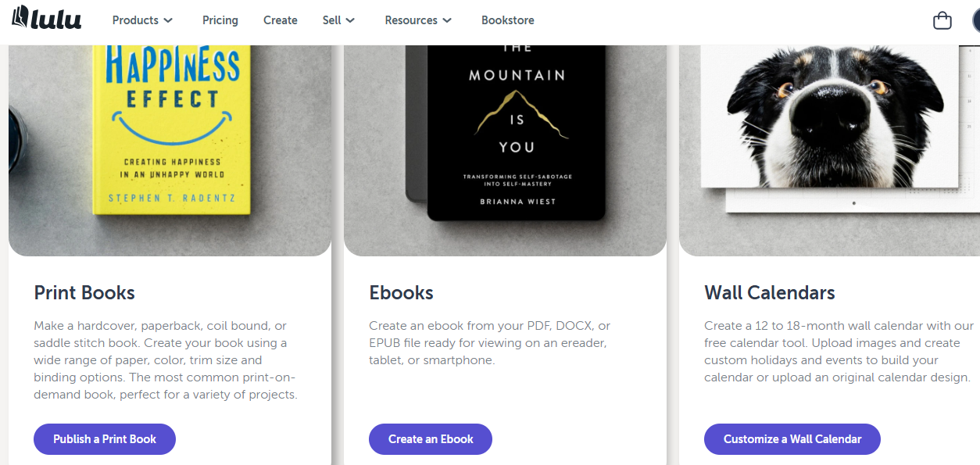
Task: Click the Print Books heading
Action: click(84, 293)
